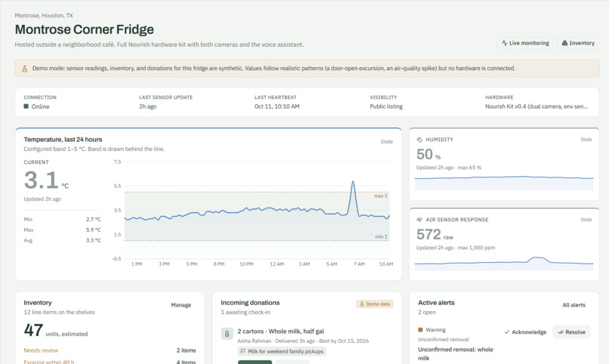Click the Montrose Corner Fridge title
This screenshot has width=609, height=364.
85,29
